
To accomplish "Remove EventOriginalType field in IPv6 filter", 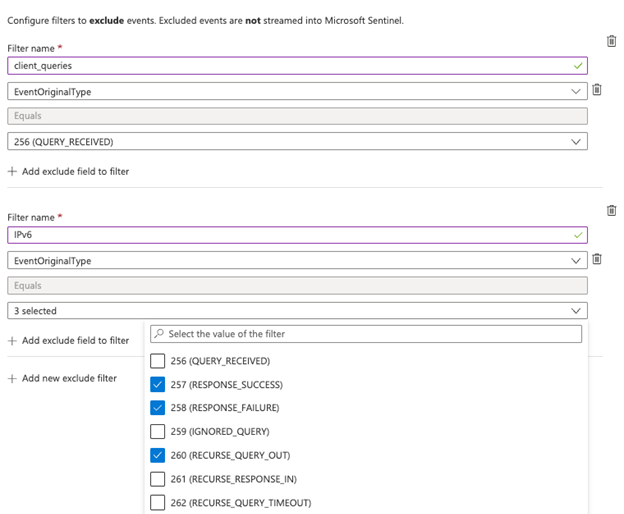I will [x=597, y=259].
